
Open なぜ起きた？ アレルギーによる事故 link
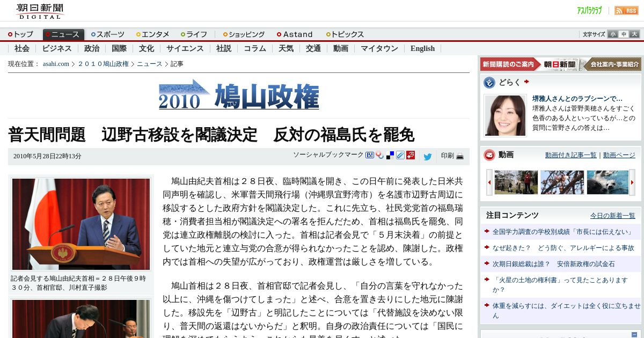point(563,248)
